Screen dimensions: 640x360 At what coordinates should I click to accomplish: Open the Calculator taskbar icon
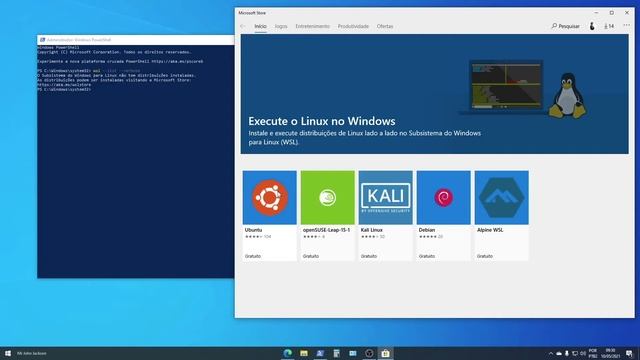tap(336, 353)
